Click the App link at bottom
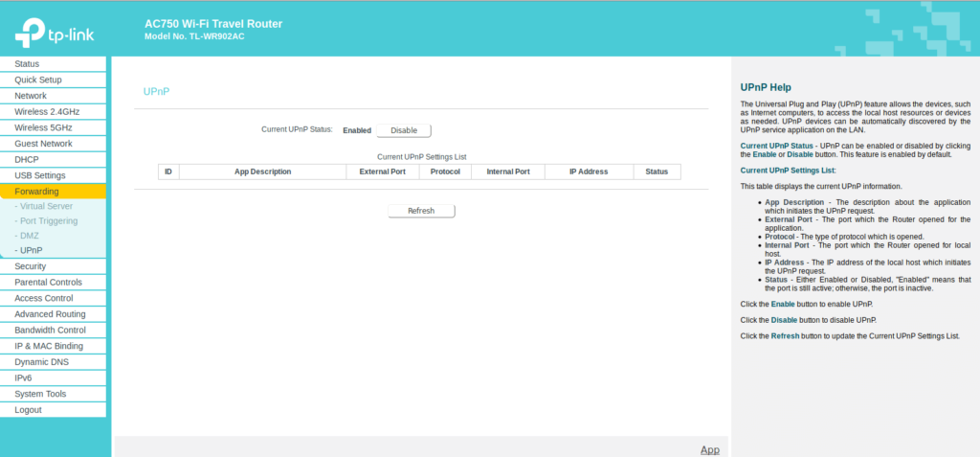Image resolution: width=980 pixels, height=457 pixels. (x=709, y=449)
